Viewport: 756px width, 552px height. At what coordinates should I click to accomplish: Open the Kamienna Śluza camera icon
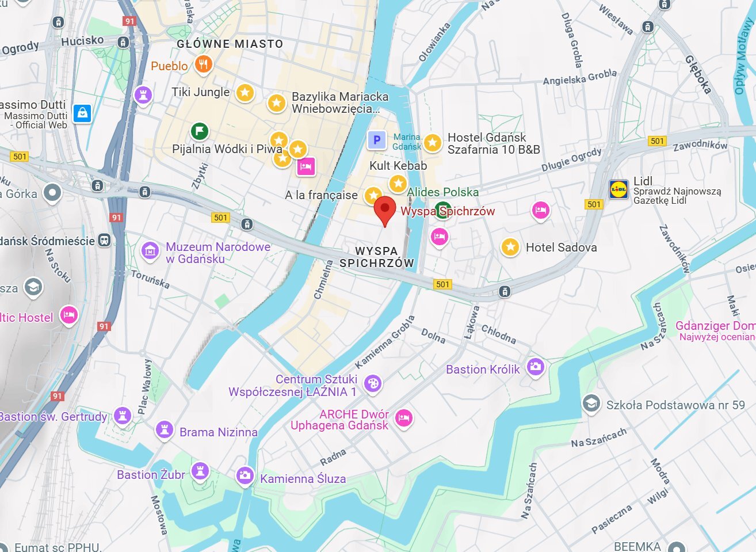pos(245,475)
